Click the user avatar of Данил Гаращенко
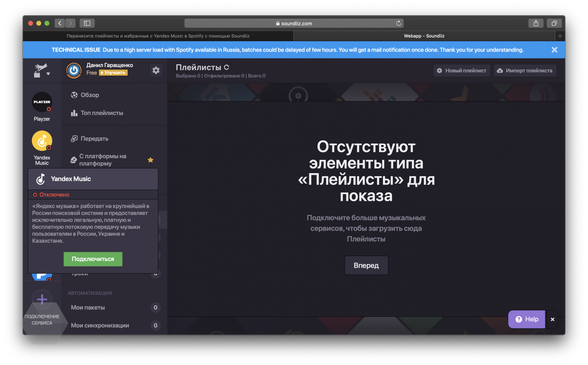Viewport: 588px width, 365px height. click(74, 70)
